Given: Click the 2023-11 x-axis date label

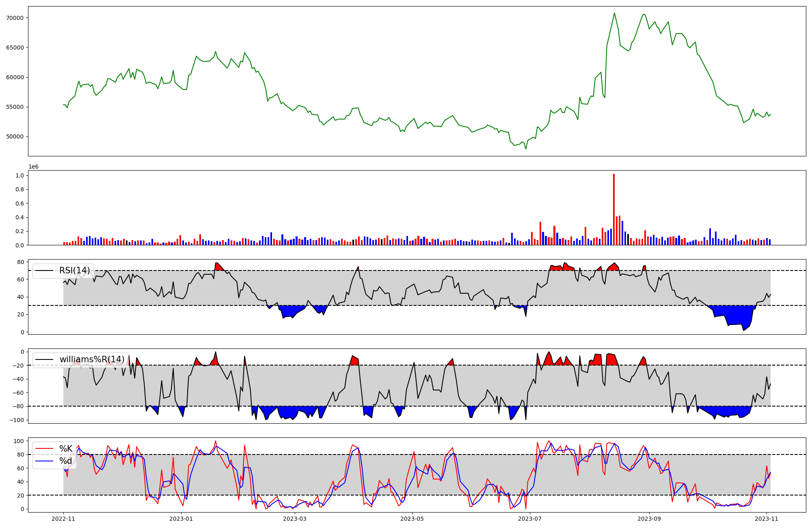Looking at the screenshot, I should pyautogui.click(x=767, y=519).
